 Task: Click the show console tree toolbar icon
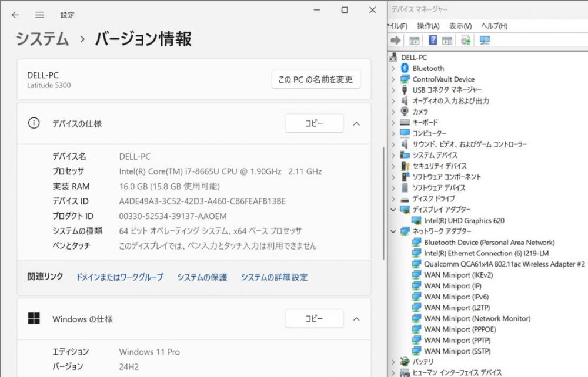point(414,41)
